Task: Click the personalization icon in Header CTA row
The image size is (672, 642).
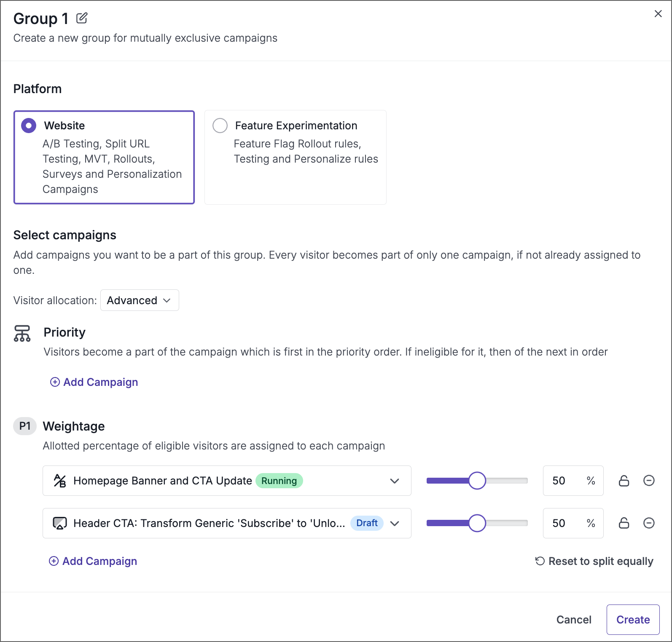Action: pyautogui.click(x=60, y=523)
